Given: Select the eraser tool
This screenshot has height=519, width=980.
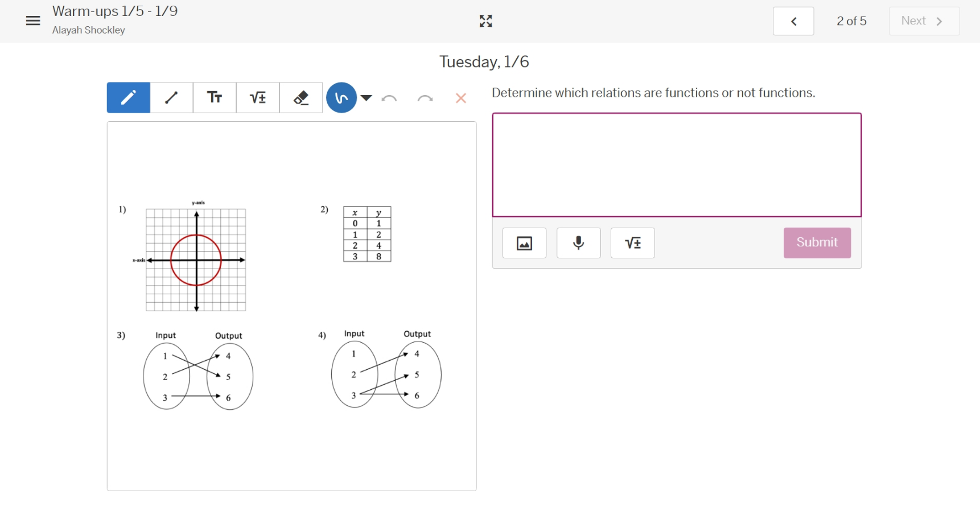Looking at the screenshot, I should (x=301, y=98).
